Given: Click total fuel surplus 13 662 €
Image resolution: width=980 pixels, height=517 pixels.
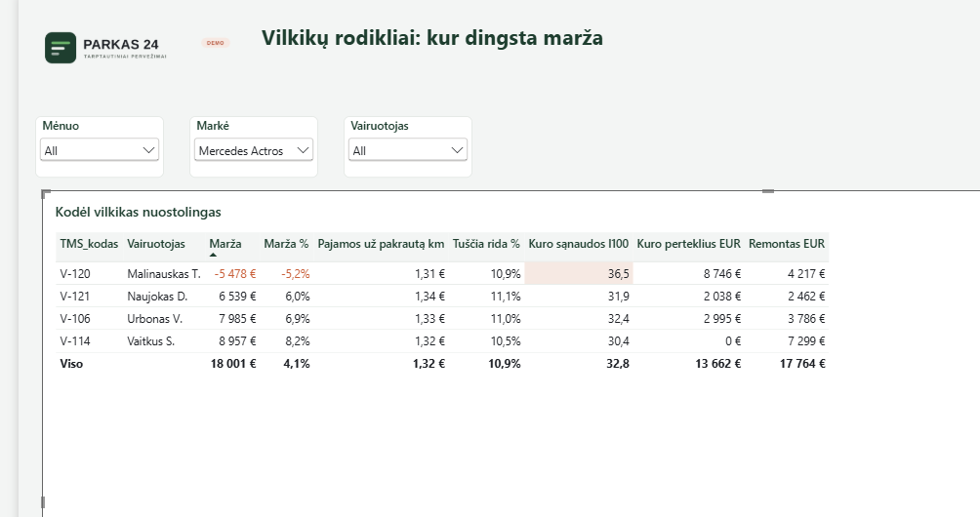Looking at the screenshot, I should click(718, 364).
